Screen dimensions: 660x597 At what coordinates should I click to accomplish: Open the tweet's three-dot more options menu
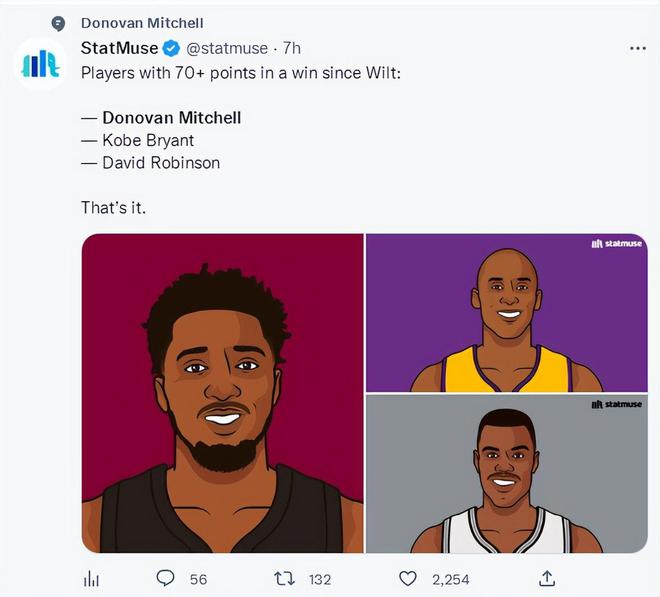pyautogui.click(x=638, y=48)
